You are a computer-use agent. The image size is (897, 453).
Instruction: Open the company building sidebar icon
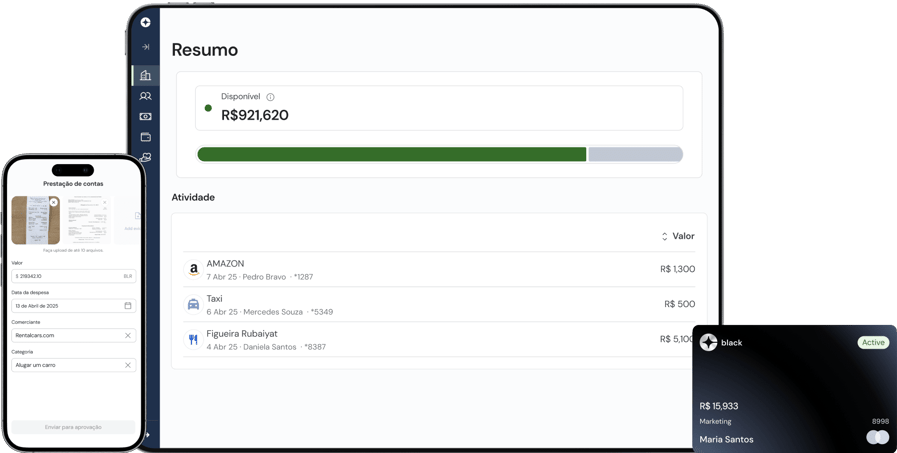coord(145,75)
